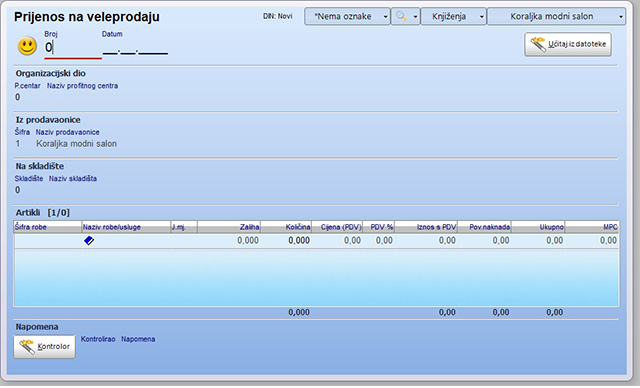Open the '*Nema oznake' dropdown

tap(347, 16)
